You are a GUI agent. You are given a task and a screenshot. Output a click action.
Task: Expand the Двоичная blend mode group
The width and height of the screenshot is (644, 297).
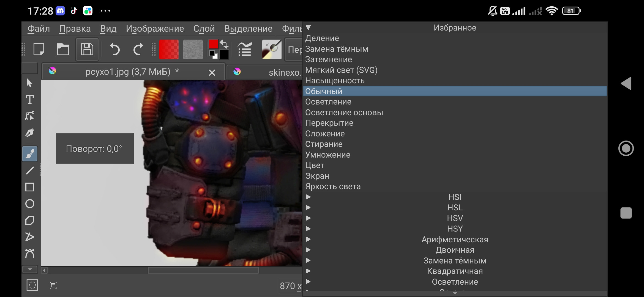[x=308, y=250]
